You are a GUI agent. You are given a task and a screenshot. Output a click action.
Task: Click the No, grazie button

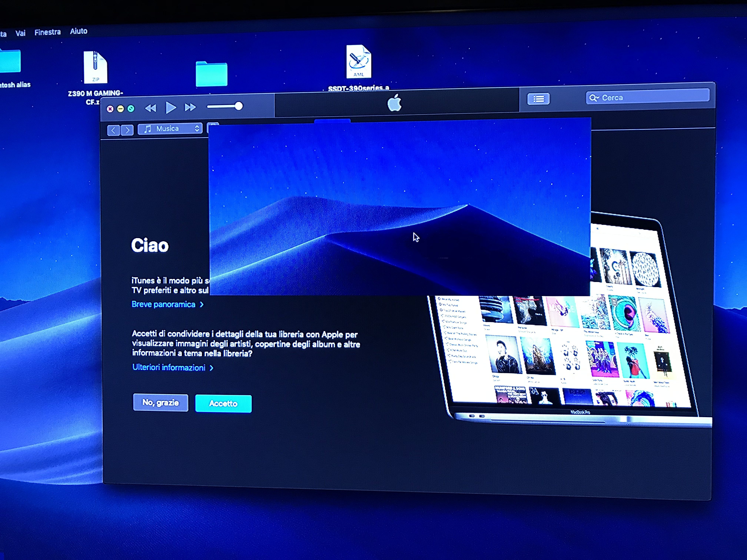click(x=160, y=402)
